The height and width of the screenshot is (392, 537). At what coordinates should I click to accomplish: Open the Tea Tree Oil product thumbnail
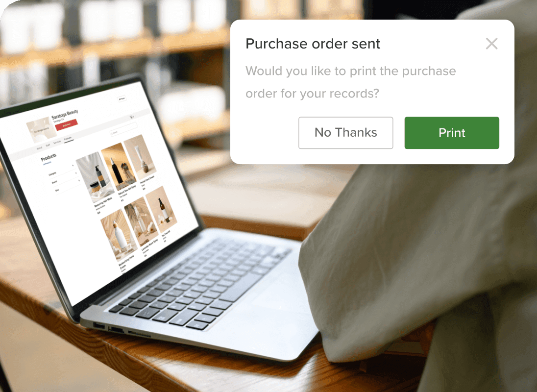coord(161,210)
